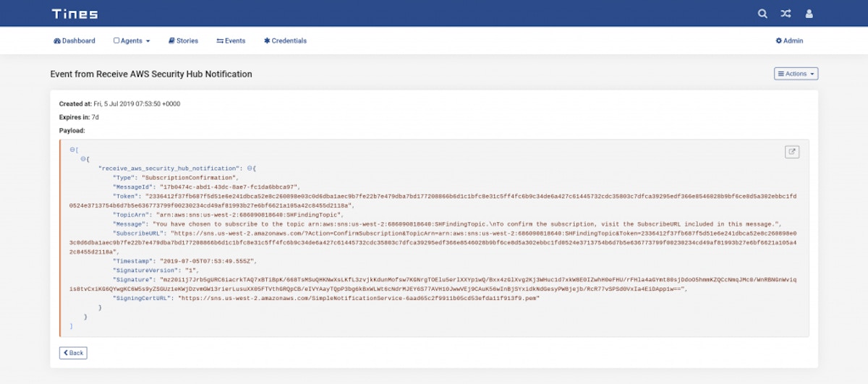
Task: Collapse the receive_aws_security_hub_notification object
Action: point(250,168)
